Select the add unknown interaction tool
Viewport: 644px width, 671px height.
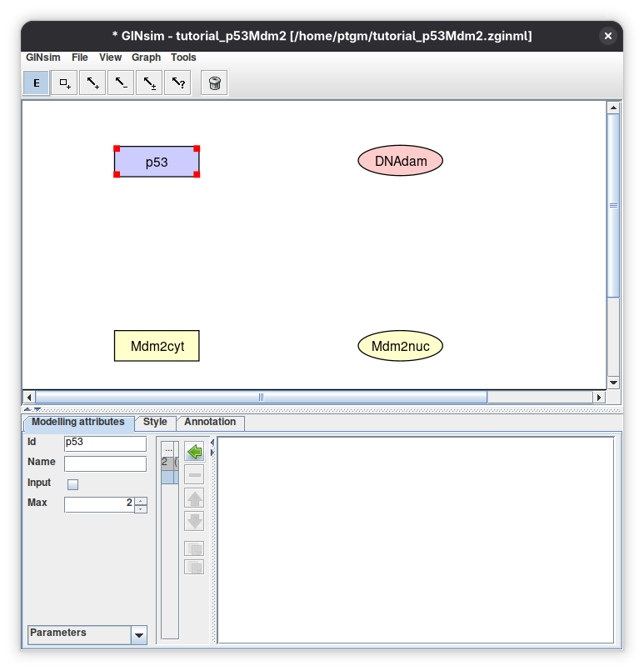click(x=178, y=83)
